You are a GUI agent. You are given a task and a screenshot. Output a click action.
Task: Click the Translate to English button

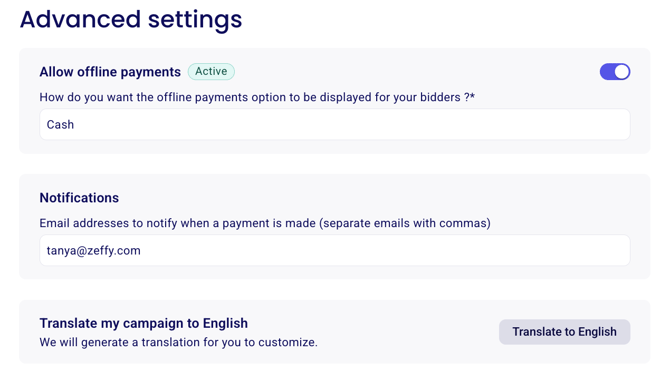pyautogui.click(x=564, y=332)
